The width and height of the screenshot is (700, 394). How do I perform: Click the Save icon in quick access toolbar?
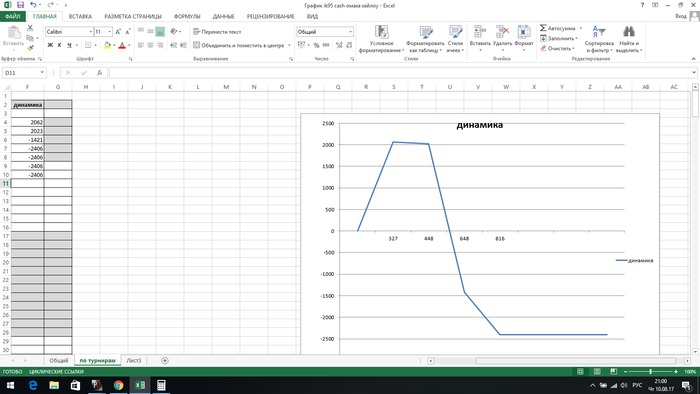(21, 5)
